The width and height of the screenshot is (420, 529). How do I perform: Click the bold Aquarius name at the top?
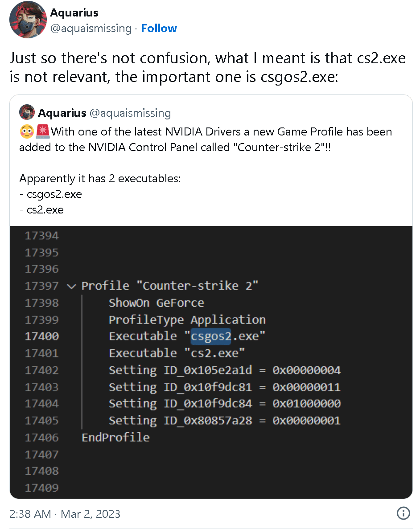(x=74, y=12)
